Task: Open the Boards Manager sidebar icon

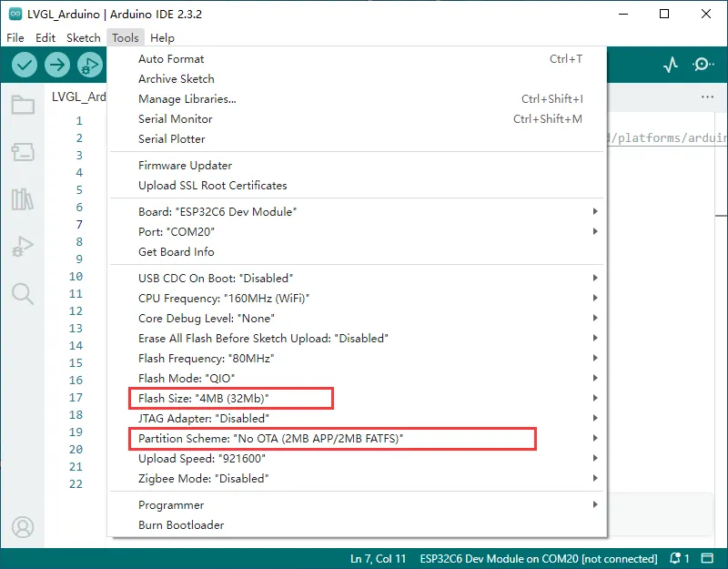Action: [23, 152]
